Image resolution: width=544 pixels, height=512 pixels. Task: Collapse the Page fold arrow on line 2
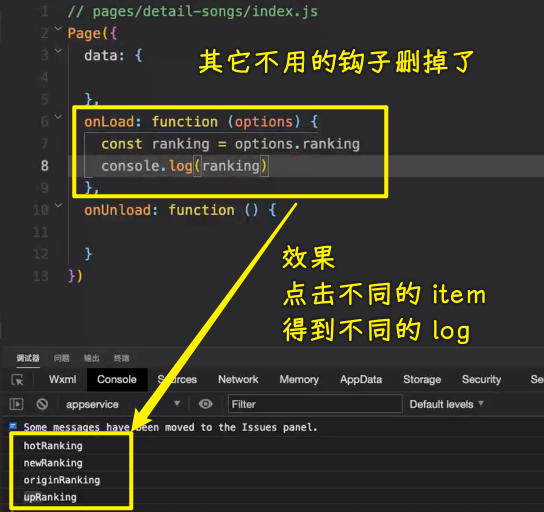58,29
